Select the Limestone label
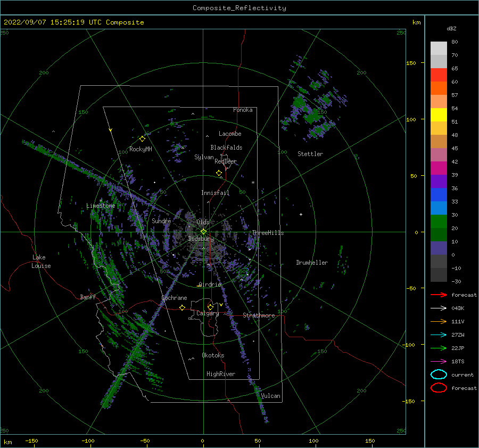 tap(101, 206)
